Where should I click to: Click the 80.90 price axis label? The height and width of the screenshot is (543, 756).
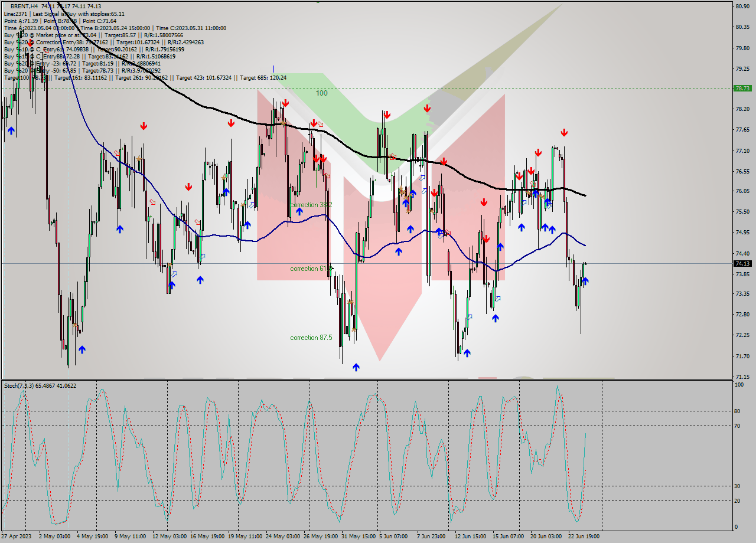click(x=742, y=6)
